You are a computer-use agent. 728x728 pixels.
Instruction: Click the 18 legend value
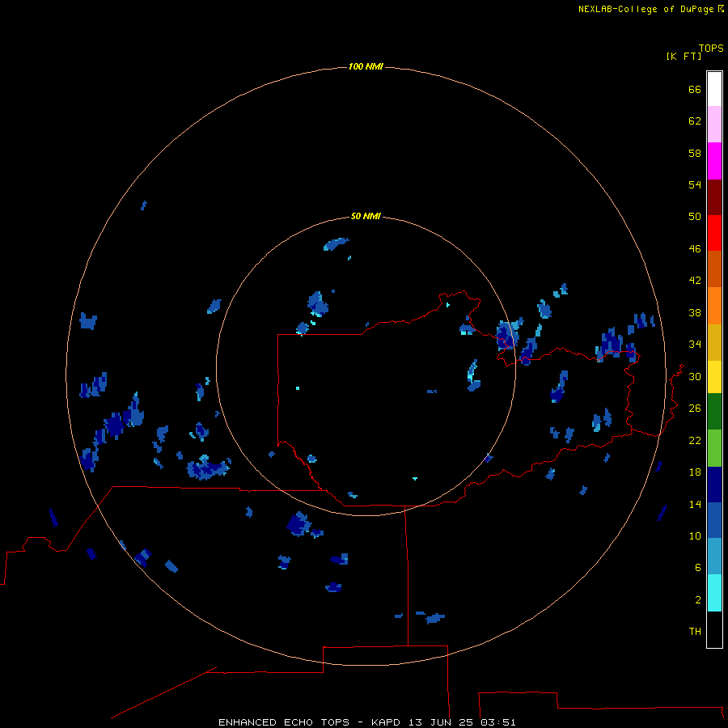[695, 472]
